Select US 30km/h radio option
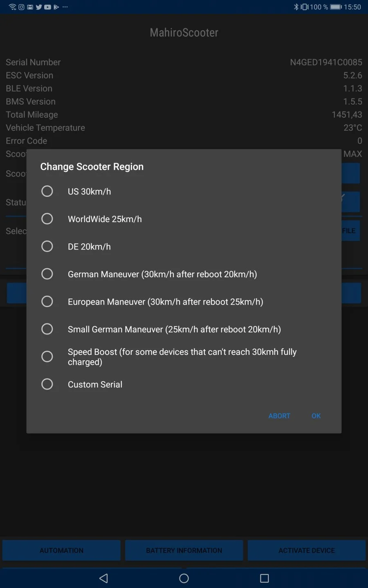Viewport: 368px width, 588px height. [47, 191]
